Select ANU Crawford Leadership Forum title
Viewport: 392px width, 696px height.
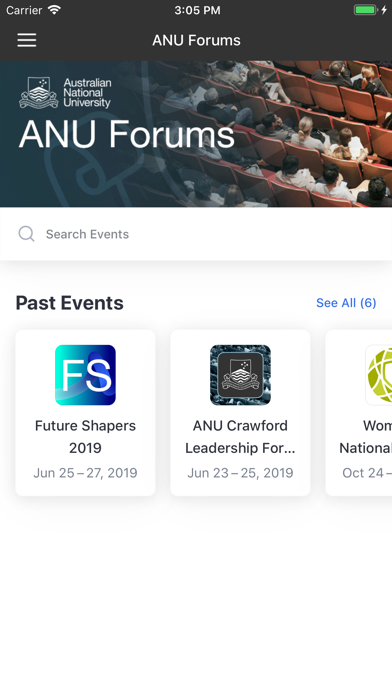(240, 436)
